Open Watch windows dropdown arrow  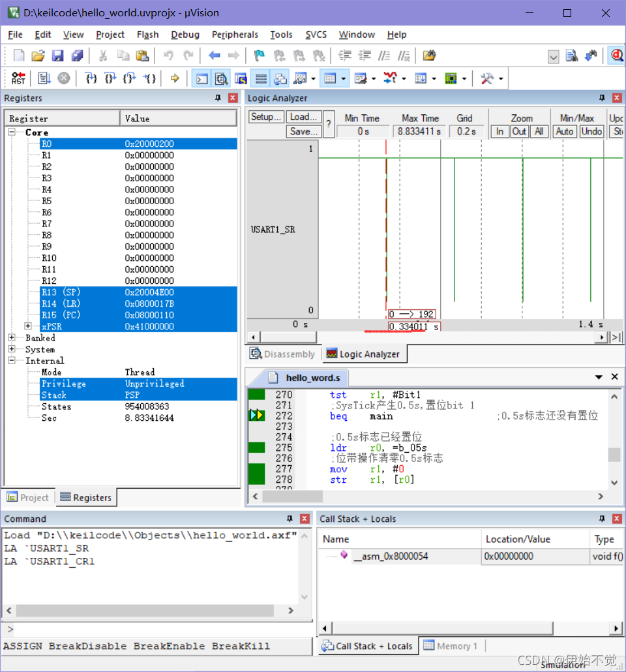pos(313,79)
